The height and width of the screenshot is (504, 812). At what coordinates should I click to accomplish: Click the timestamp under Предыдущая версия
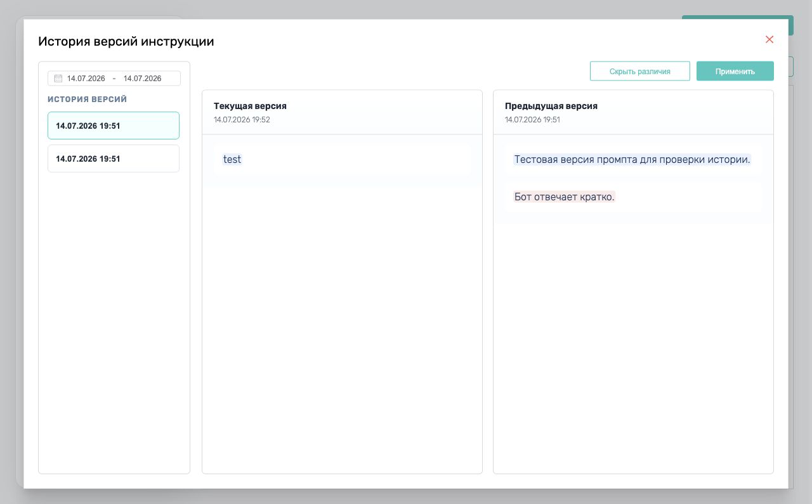[x=532, y=119]
